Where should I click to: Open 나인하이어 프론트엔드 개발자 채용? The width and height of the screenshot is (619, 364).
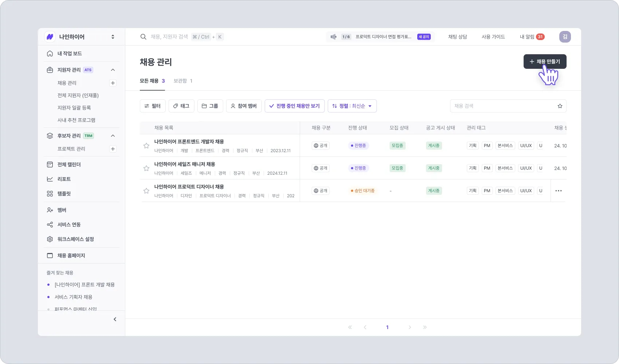pyautogui.click(x=189, y=142)
